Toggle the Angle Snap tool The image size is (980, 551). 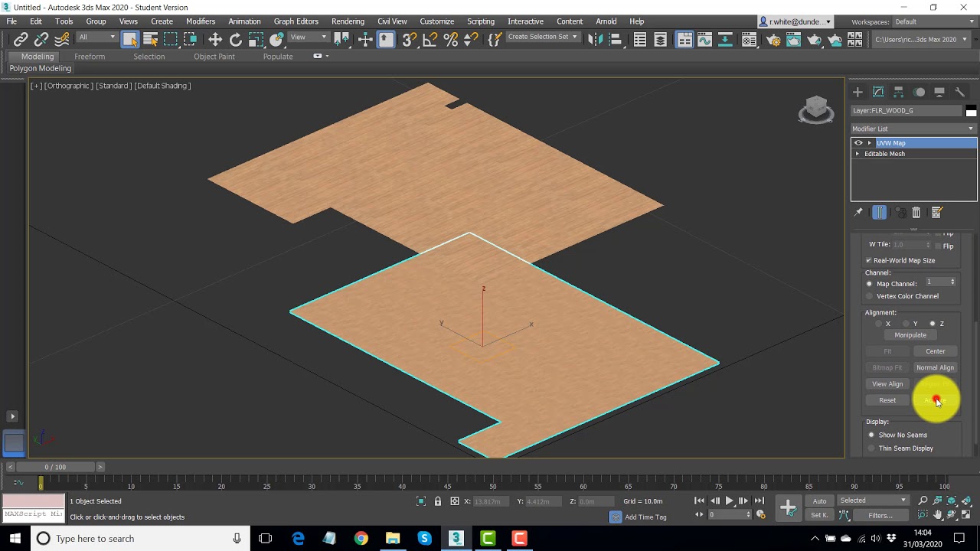coord(430,39)
